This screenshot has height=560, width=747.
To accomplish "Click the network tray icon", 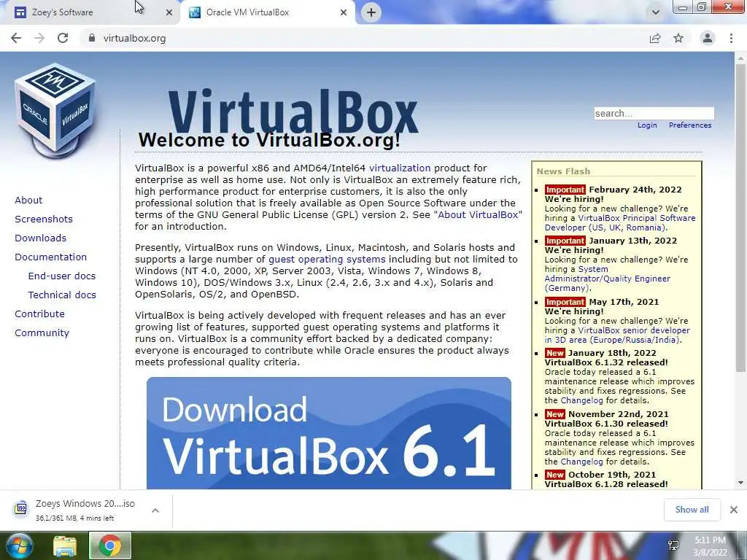I will coord(673,546).
